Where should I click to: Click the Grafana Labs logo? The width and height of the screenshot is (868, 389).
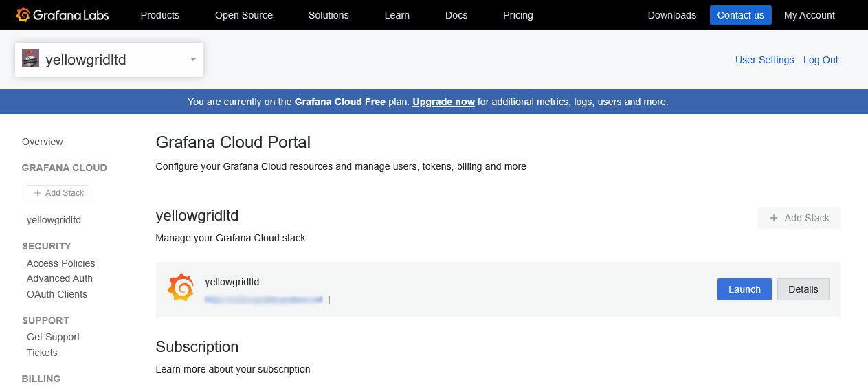coord(62,15)
